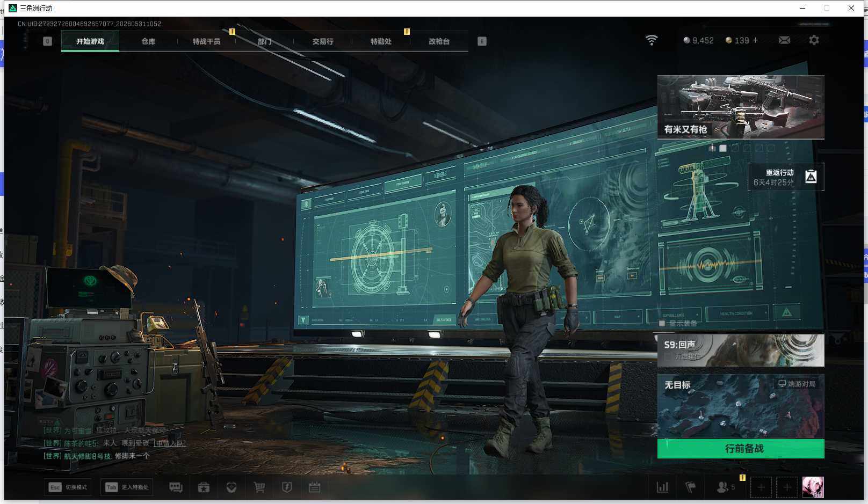This screenshot has width=868, height=504.
Task: Open the 仓库 tab
Action: 148,41
